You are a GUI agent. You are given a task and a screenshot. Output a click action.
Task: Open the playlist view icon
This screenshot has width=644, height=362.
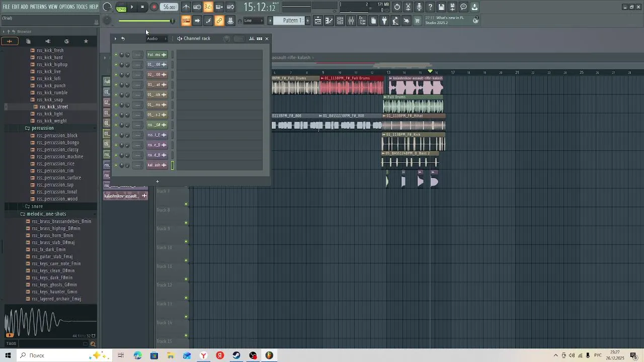[x=318, y=21]
